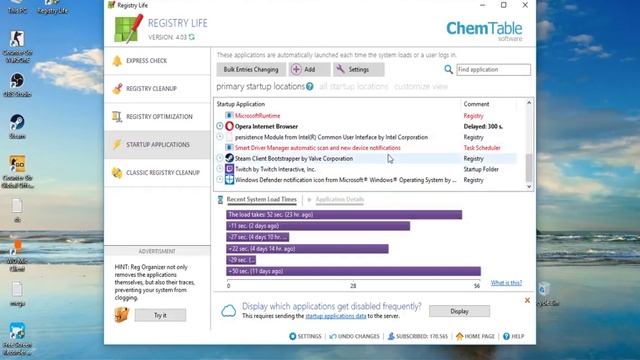Click the help question mark beside primary startup locations

(x=310, y=87)
